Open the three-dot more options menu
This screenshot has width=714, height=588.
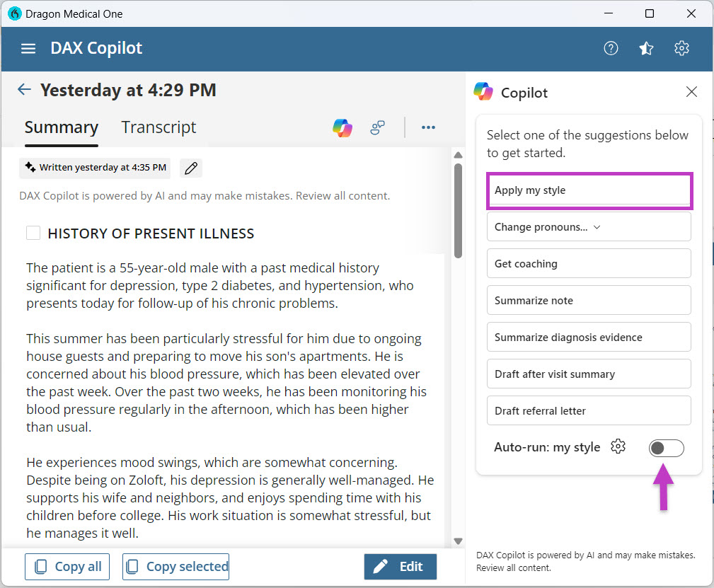(428, 127)
